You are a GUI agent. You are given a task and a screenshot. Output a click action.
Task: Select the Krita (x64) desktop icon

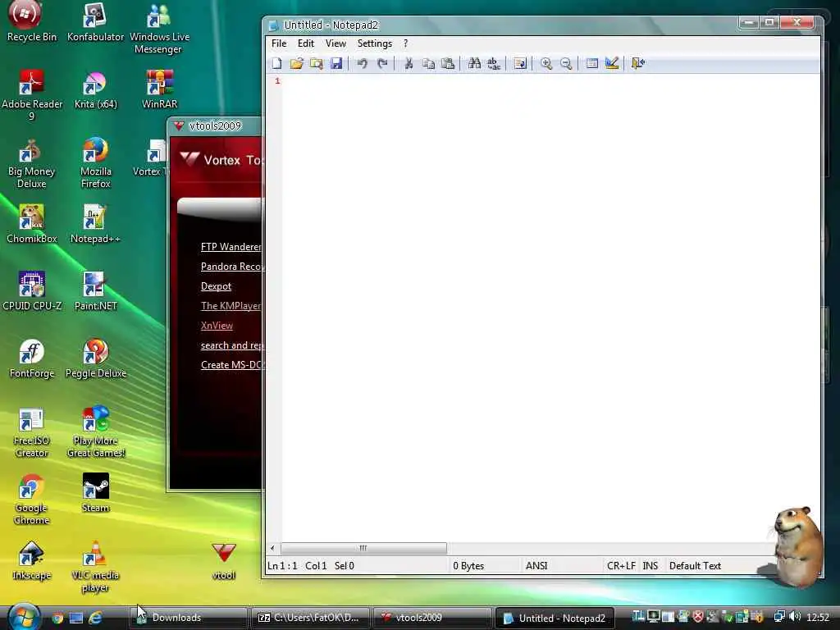[x=95, y=89]
